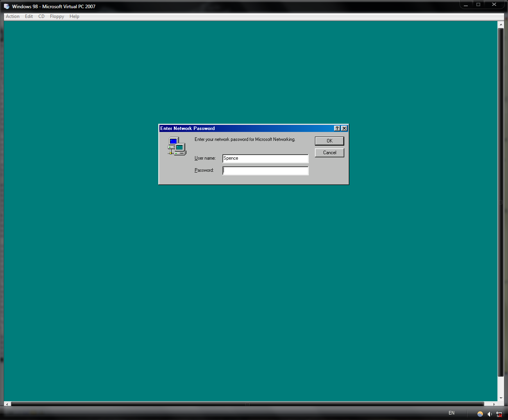Click the "User name:" label

205,158
